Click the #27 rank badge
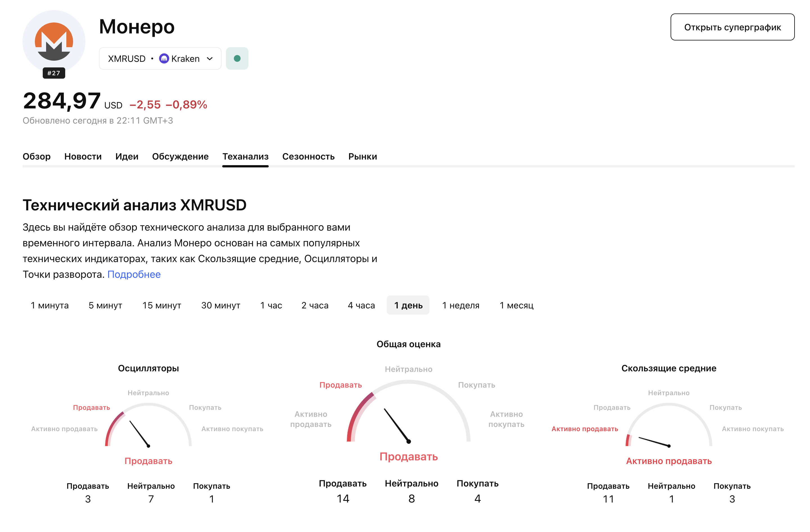Screen dimensions: 810x532 click(x=54, y=73)
